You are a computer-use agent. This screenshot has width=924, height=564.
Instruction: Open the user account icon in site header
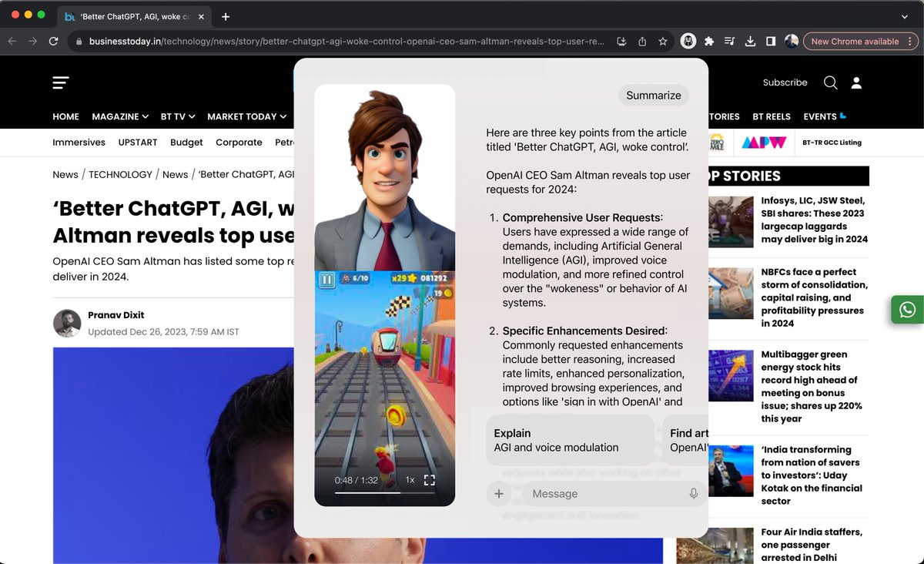click(x=856, y=82)
